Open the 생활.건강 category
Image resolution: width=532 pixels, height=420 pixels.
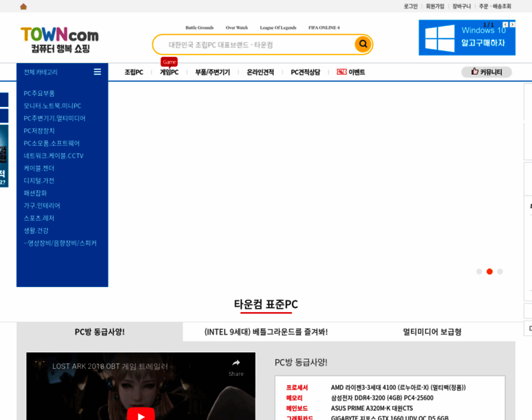[x=36, y=231]
